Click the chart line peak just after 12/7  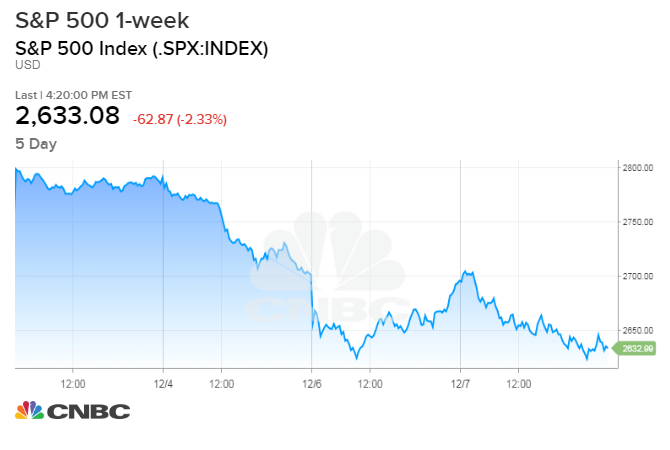466,271
